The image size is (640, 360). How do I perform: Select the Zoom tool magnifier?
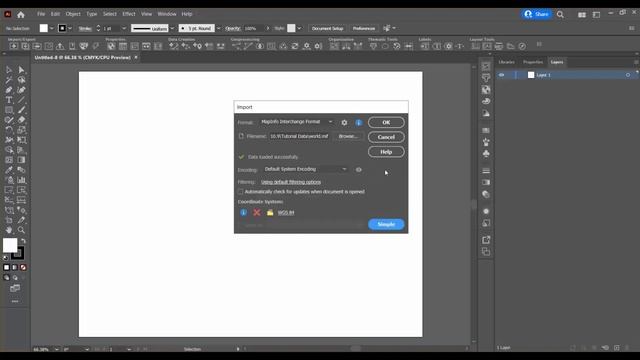tap(21, 230)
